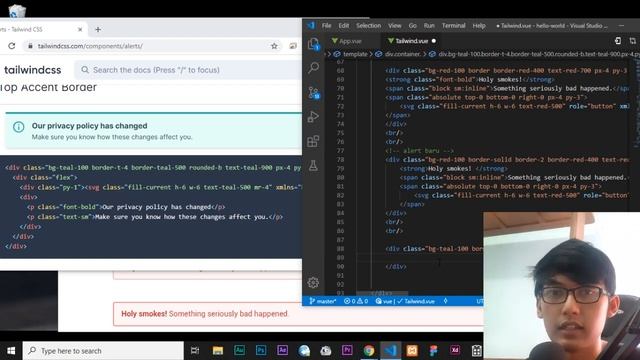Viewport: 640px width, 360px height.
Task: Open the Explorer view in VS Code
Action: click(313, 44)
